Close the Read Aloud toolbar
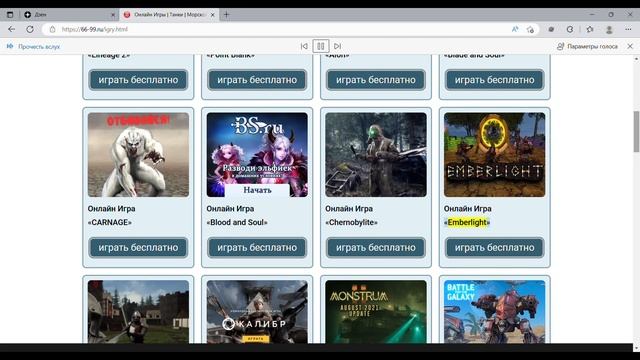 (x=630, y=46)
